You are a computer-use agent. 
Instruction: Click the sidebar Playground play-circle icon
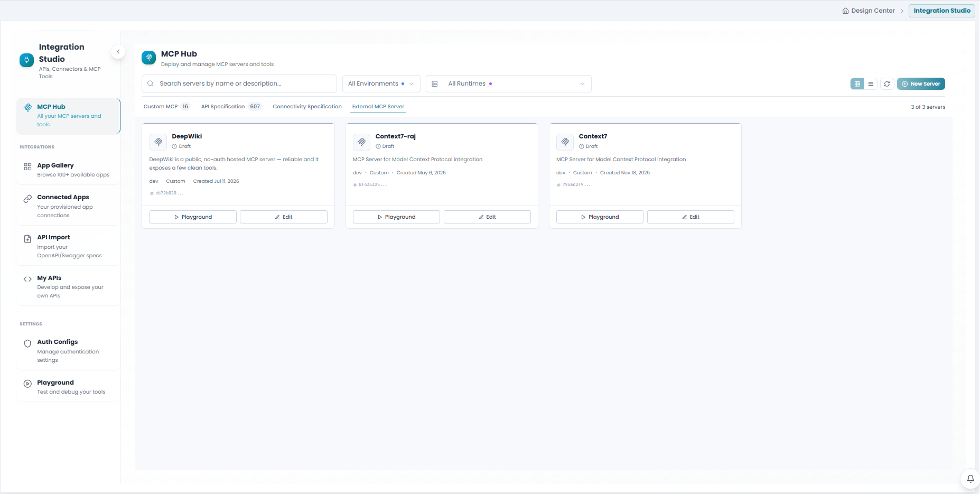(x=27, y=384)
